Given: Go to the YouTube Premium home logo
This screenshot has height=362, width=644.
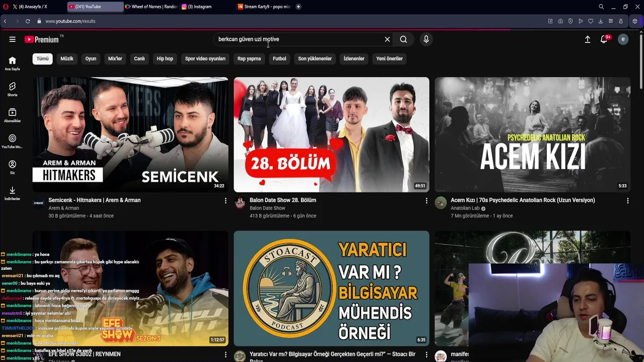Looking at the screenshot, I should pyautogui.click(x=42, y=39).
